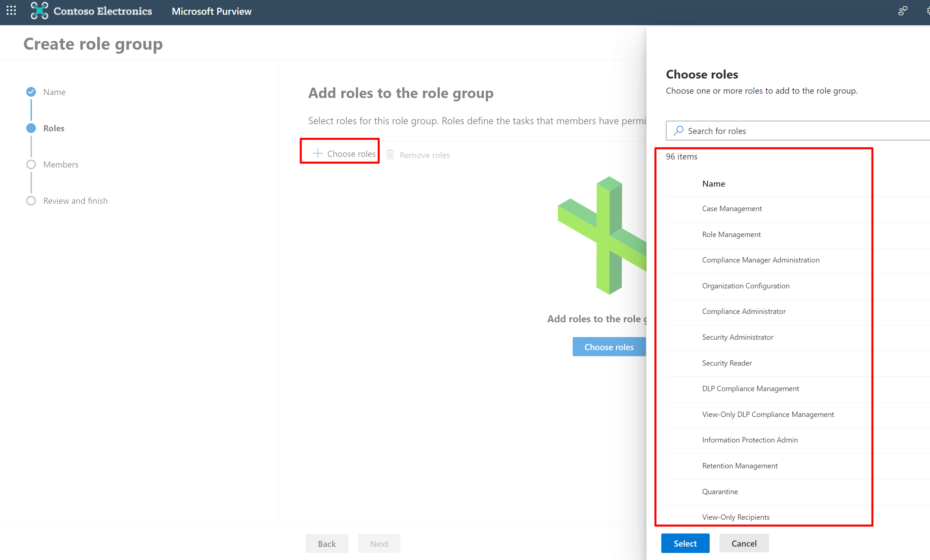Open the app launcher waffle icon
This screenshot has height=560, width=930.
click(x=11, y=11)
